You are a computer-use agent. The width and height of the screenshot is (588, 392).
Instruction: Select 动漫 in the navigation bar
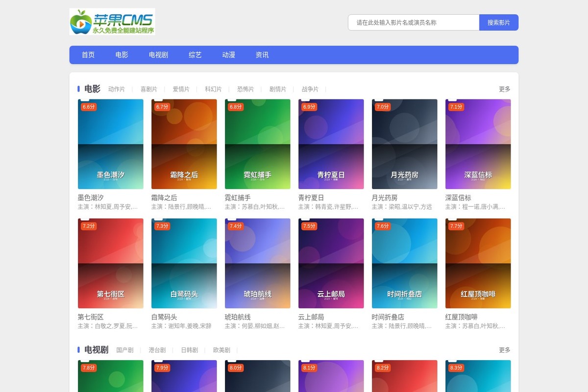[x=229, y=55]
